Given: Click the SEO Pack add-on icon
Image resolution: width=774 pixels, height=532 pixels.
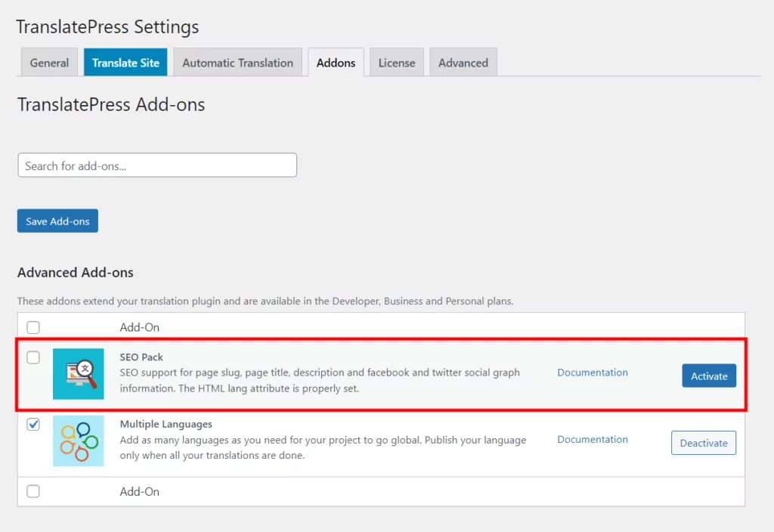Looking at the screenshot, I should pos(79,373).
